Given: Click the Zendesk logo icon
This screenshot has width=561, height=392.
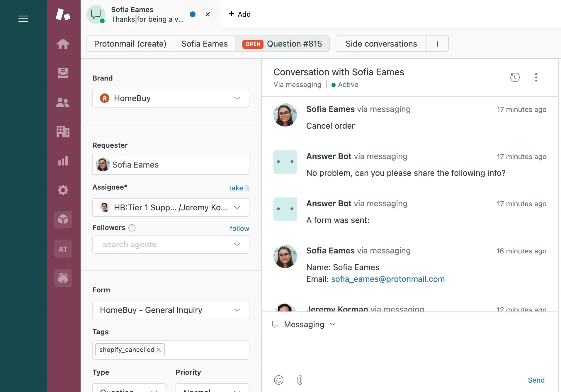Looking at the screenshot, I should click(x=63, y=14).
